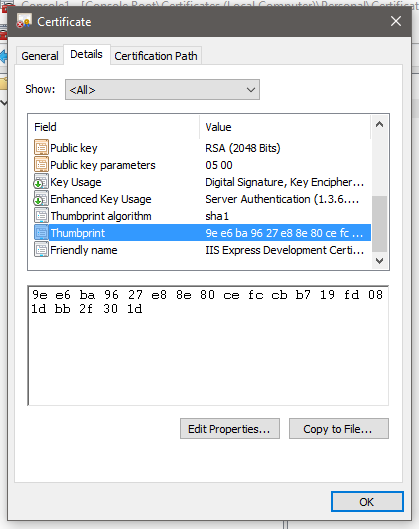419x529 pixels.
Task: Select the Details tab
Action: point(86,54)
